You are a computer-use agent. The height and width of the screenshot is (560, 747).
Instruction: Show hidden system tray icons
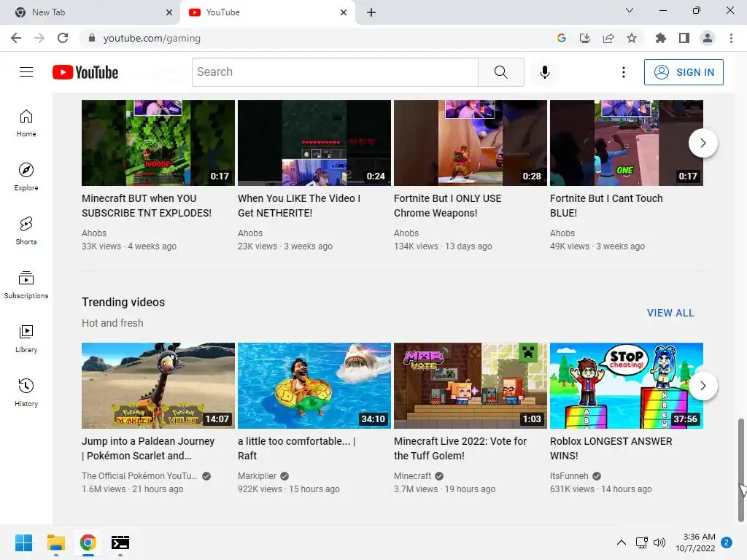[x=622, y=542]
